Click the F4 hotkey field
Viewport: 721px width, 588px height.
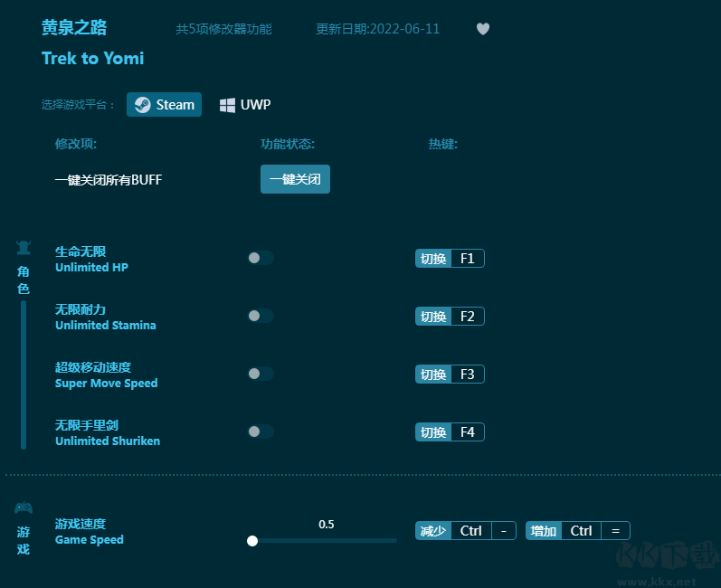(467, 432)
